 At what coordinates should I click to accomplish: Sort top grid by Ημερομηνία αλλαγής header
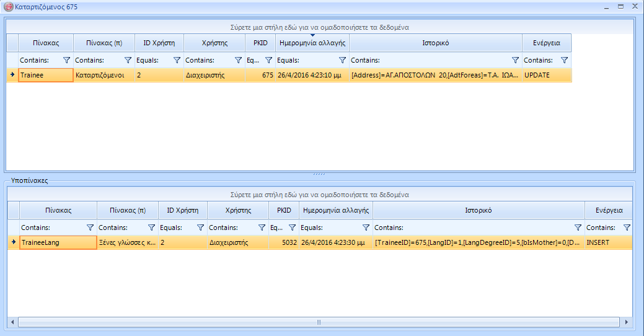click(312, 43)
